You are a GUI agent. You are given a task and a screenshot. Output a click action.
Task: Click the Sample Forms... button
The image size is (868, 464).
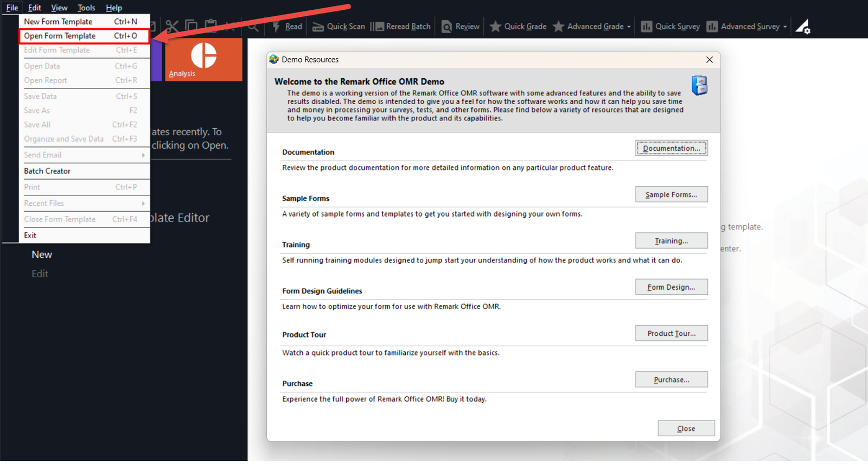click(671, 194)
